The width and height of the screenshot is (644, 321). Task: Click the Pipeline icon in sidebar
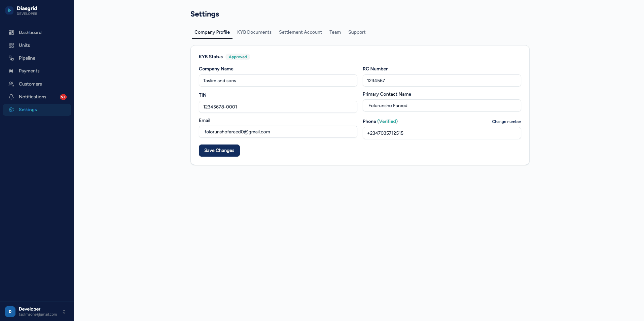[x=11, y=58]
